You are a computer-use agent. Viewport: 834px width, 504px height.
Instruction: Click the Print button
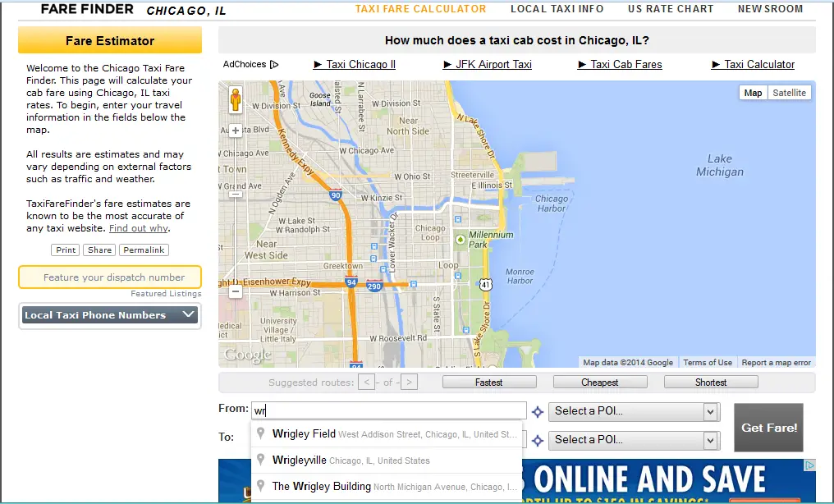click(x=66, y=250)
